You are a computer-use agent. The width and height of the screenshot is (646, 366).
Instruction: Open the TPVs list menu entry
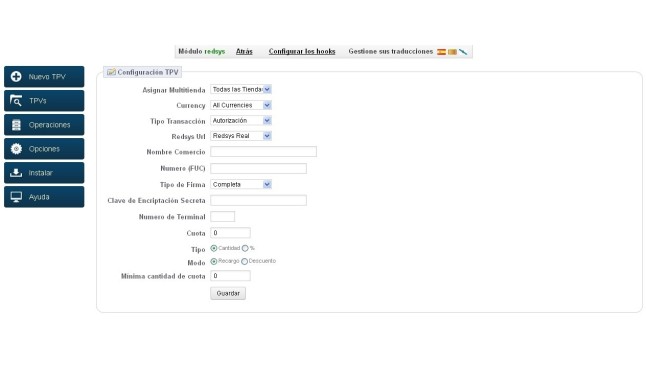point(44,101)
